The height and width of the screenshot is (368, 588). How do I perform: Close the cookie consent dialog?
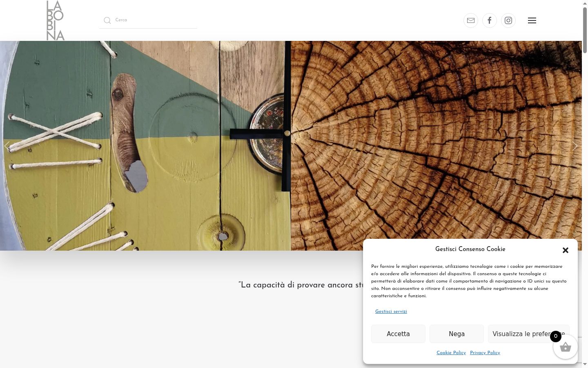(566, 250)
